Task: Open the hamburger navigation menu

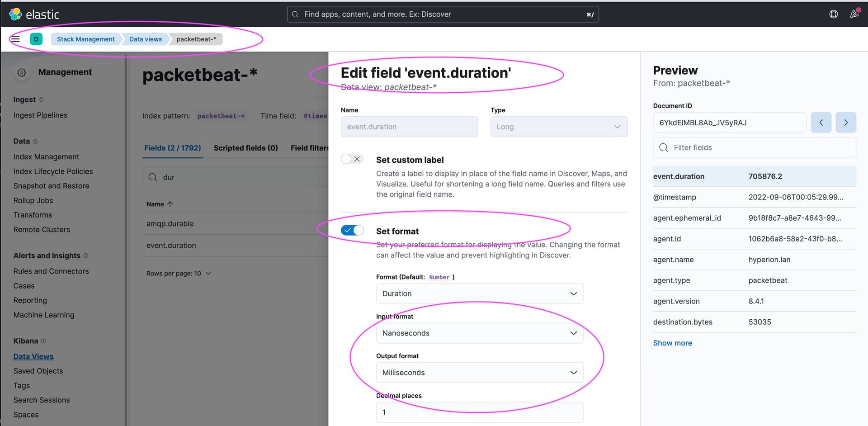Action: 15,39
